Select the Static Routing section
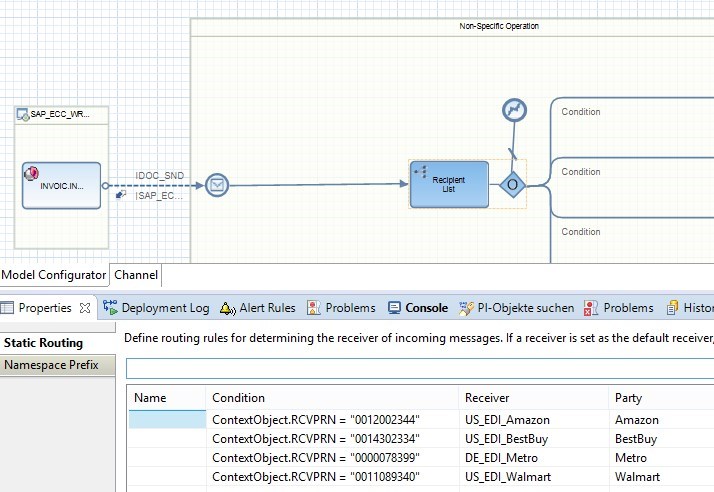Image resolution: width=714 pixels, height=492 pixels. (x=57, y=343)
